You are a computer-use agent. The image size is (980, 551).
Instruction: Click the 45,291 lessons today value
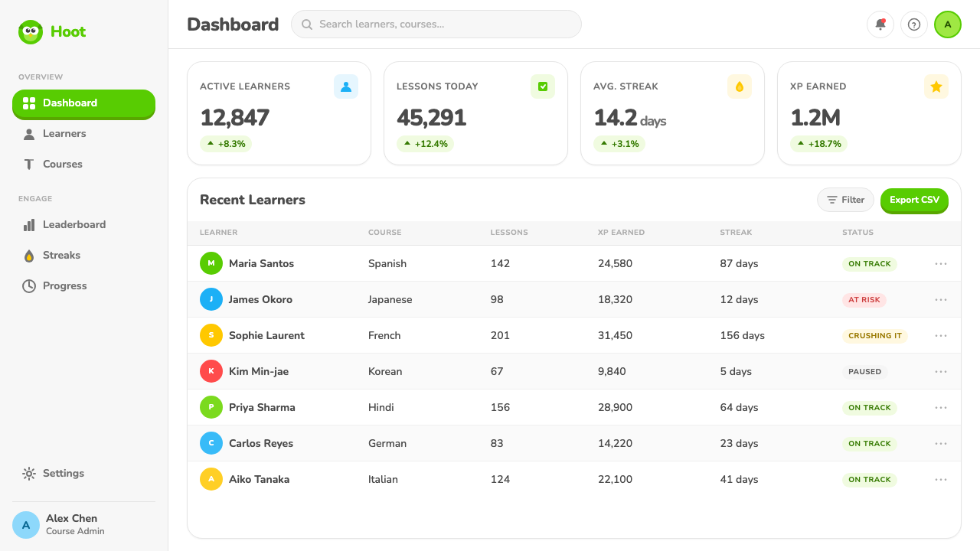point(432,118)
